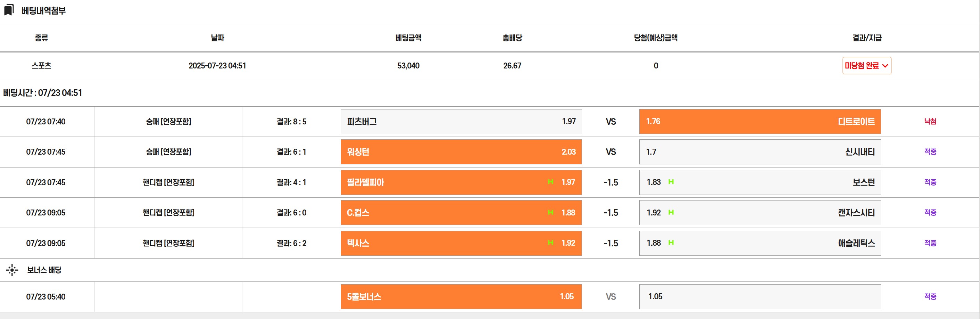Click the 워싱턴 2.03 selected bet
The width and height of the screenshot is (980, 319).
[x=461, y=152]
